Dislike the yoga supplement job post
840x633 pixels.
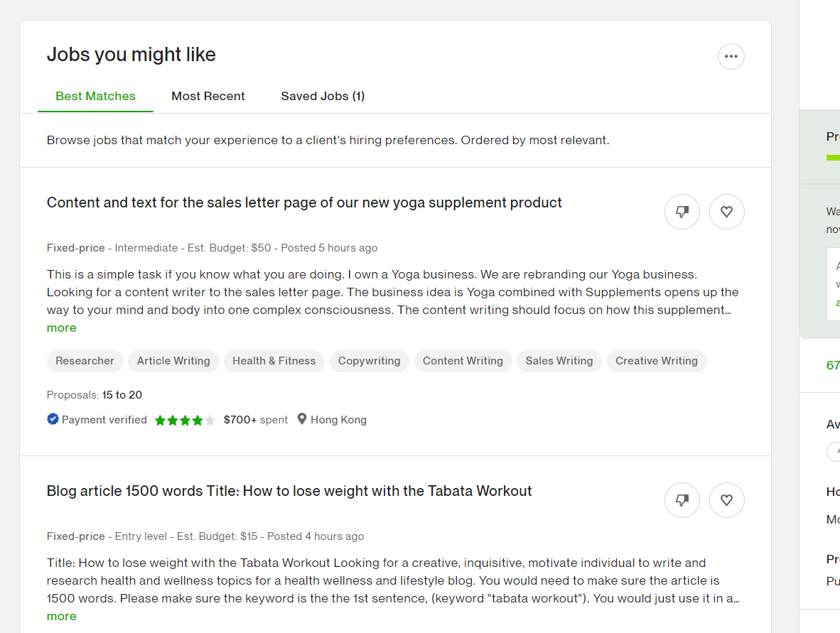[682, 212]
